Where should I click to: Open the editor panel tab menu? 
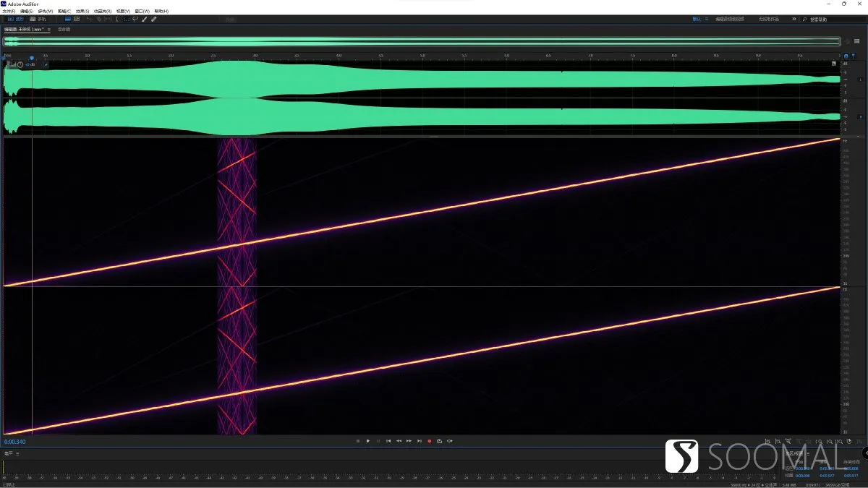click(x=49, y=30)
